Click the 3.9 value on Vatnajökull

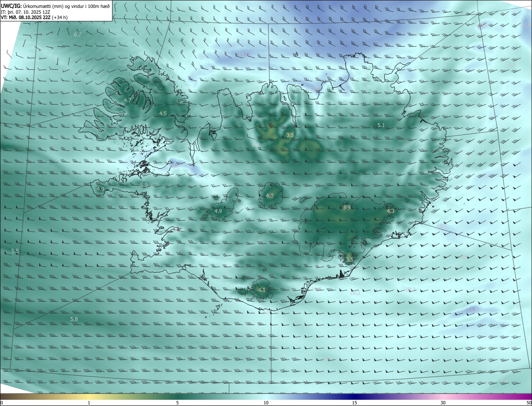click(347, 207)
